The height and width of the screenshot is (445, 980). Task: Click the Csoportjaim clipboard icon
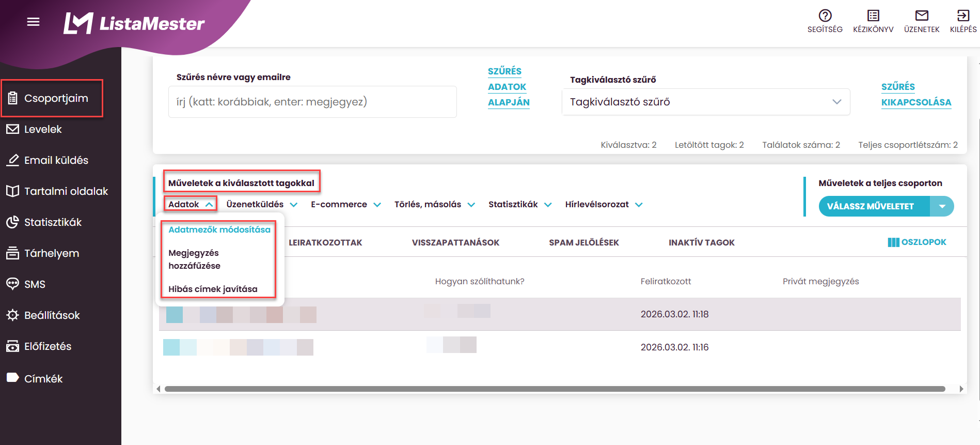pyautogui.click(x=13, y=98)
